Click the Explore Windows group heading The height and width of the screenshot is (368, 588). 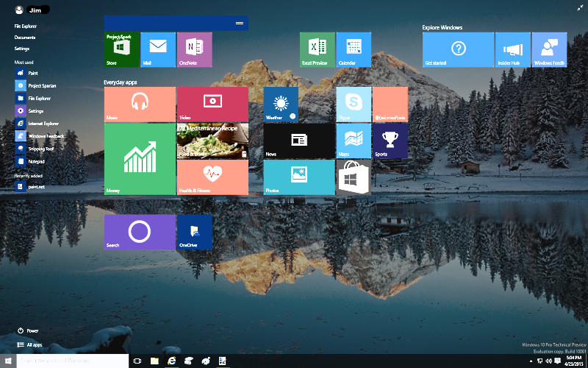pos(442,27)
